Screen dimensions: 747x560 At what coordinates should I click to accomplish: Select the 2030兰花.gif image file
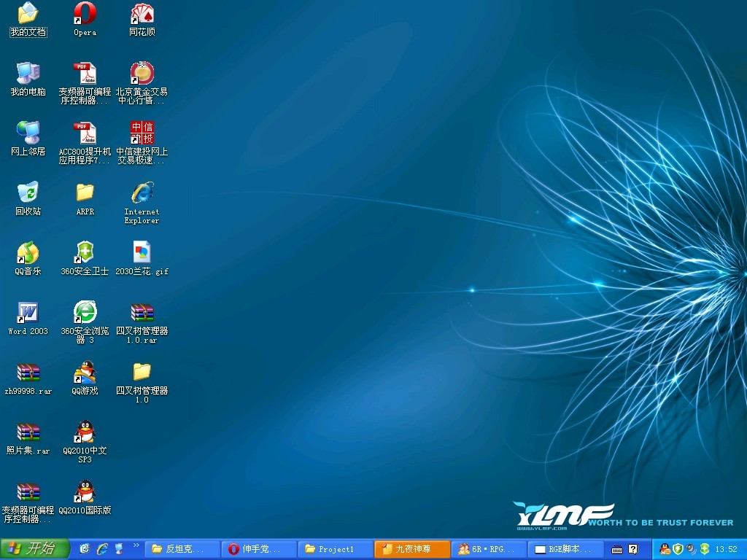(142, 259)
